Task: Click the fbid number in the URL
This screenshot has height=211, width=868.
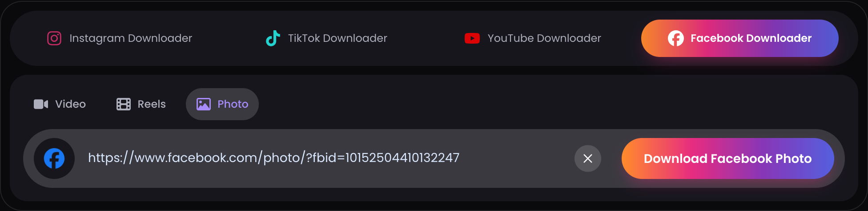Action: coord(402,158)
